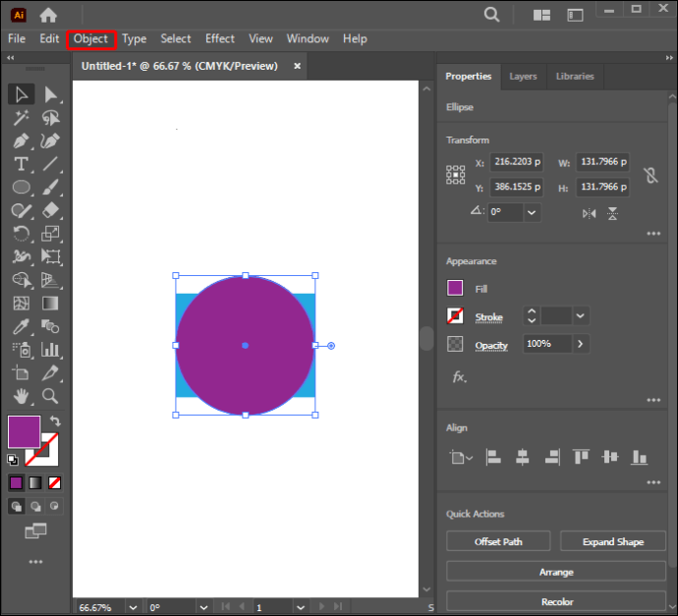Select the Ellipse tool
Viewport: 678px width, 616px height.
[x=21, y=188]
